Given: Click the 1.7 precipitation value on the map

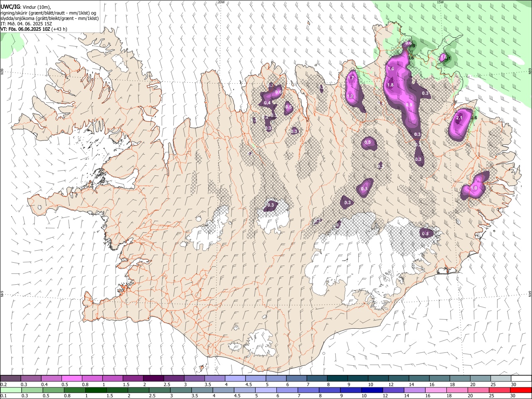Looking at the screenshot, I should [351, 78].
